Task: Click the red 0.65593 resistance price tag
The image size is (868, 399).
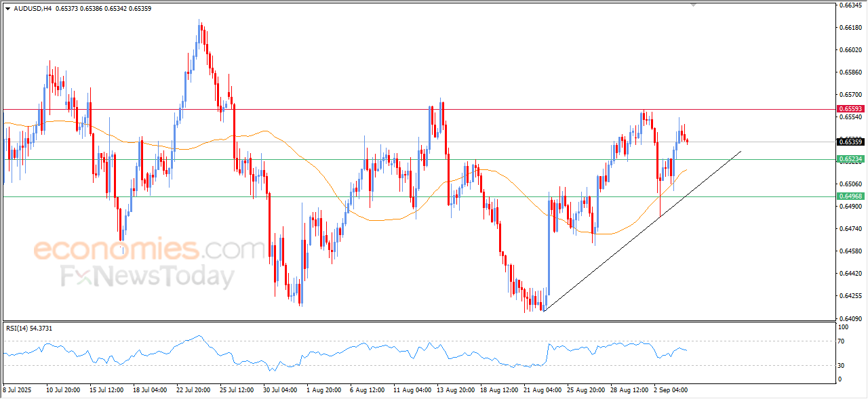Action: coord(850,109)
